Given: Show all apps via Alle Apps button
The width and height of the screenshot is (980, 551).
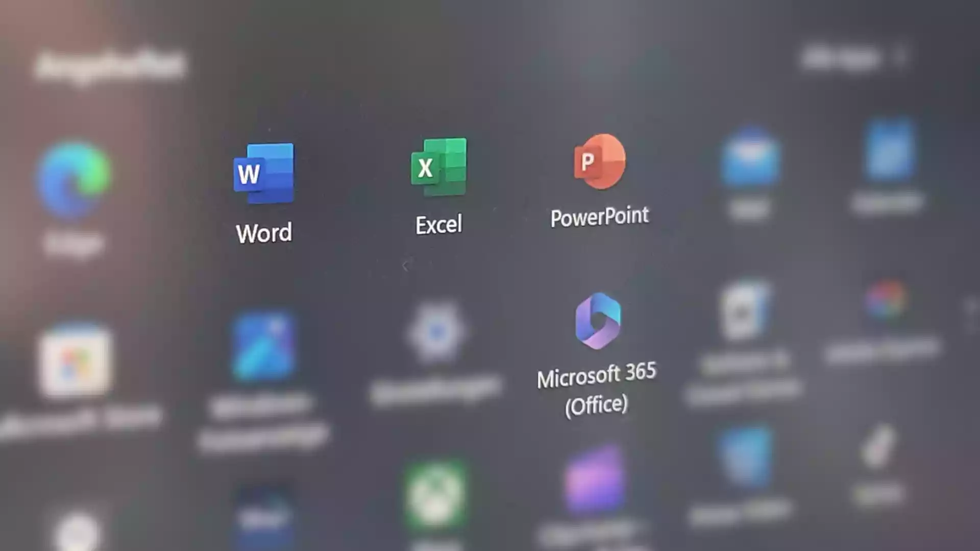Looking at the screenshot, I should (855, 58).
